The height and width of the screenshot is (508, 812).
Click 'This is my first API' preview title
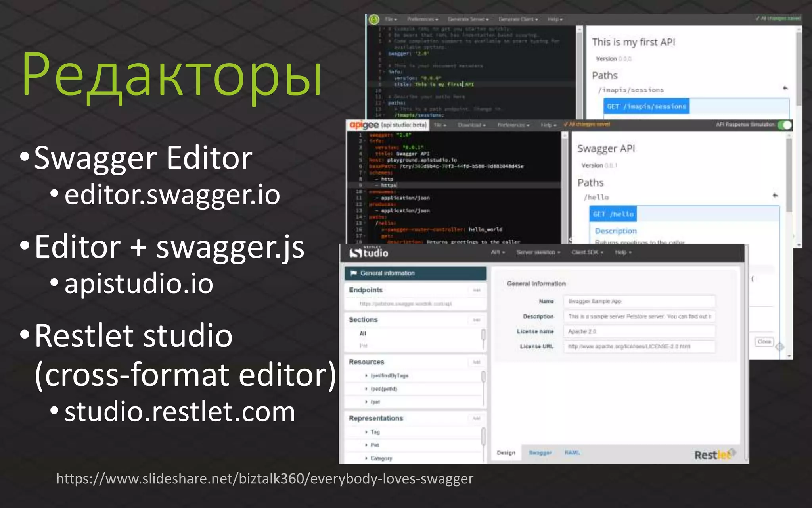click(x=633, y=42)
